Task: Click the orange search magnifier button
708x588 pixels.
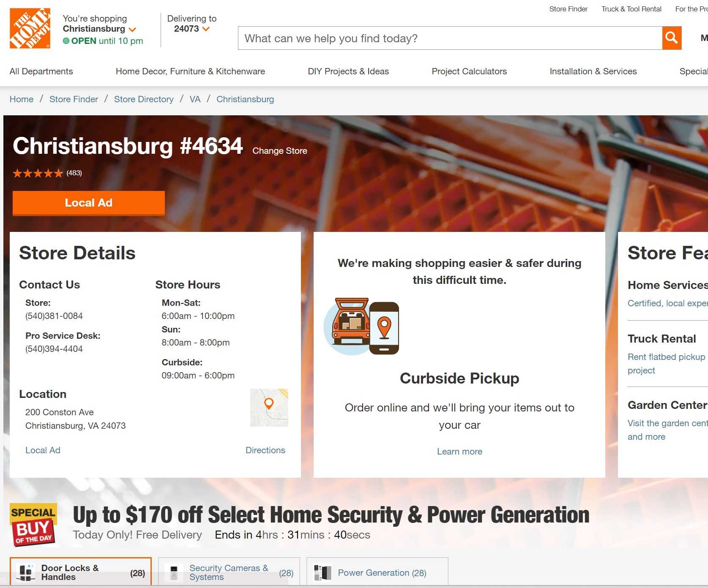Action: click(672, 38)
